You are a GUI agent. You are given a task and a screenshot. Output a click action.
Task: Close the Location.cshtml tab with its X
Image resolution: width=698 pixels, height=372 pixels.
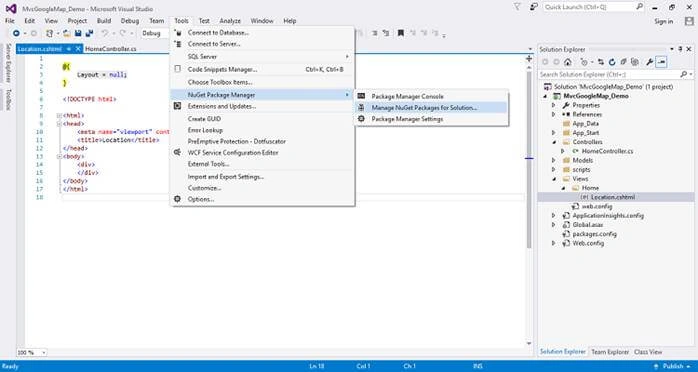78,49
